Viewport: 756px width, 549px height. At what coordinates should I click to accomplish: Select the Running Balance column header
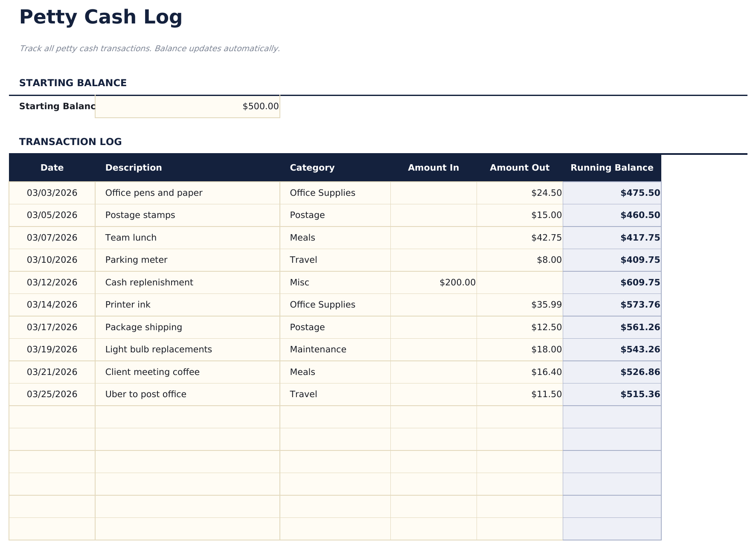(x=612, y=167)
